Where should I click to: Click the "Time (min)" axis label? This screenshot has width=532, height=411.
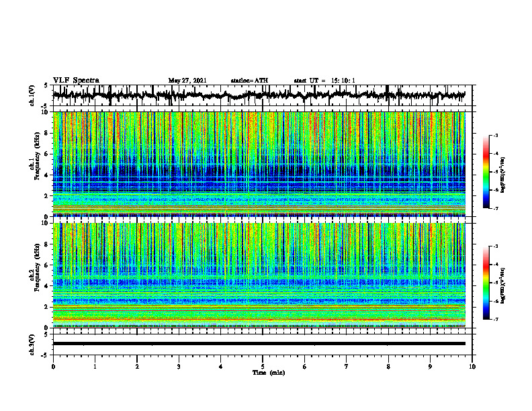[269, 373]
